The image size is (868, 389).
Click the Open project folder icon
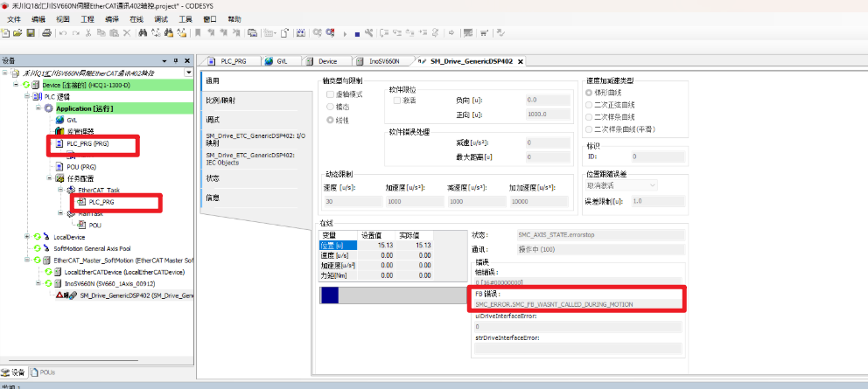(x=18, y=33)
